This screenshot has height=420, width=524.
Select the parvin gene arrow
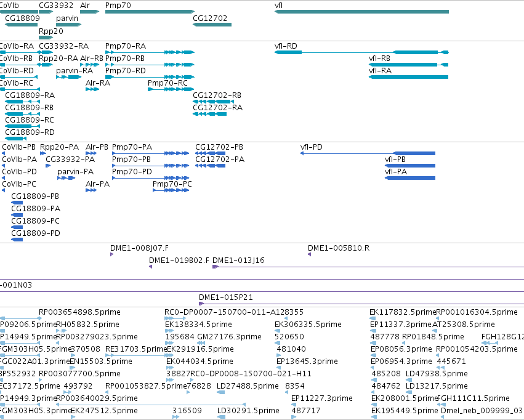[x=68, y=25]
